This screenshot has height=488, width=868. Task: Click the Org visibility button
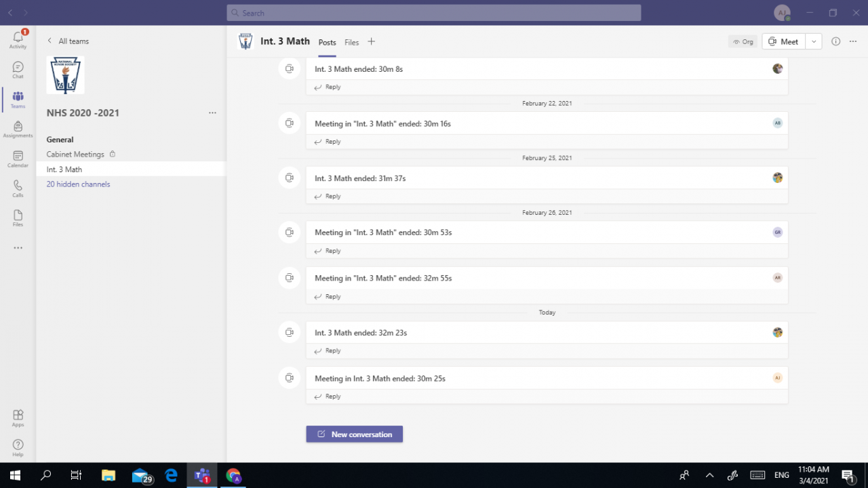(743, 41)
